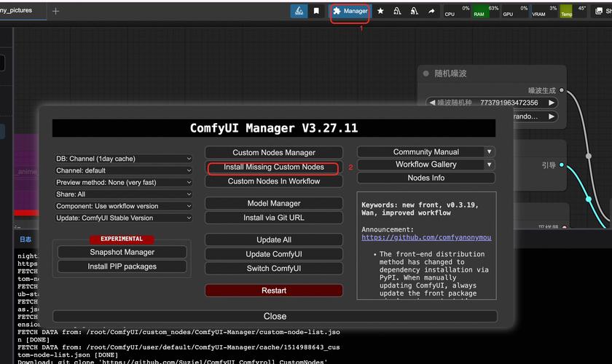Click the blue sailboat icon in toolbar
The width and height of the screenshot is (612, 364).
(x=299, y=12)
